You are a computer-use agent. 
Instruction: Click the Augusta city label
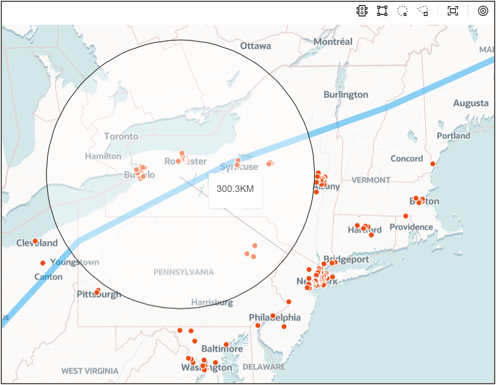471,103
